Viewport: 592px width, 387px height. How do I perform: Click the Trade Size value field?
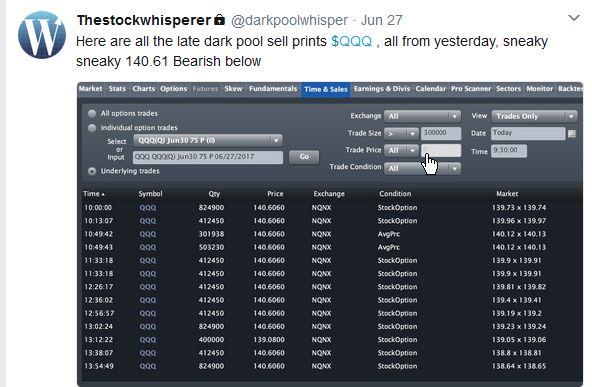441,133
